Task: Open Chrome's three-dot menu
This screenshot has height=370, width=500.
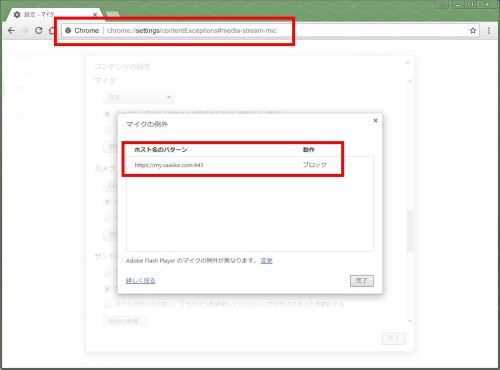Action: [489, 31]
